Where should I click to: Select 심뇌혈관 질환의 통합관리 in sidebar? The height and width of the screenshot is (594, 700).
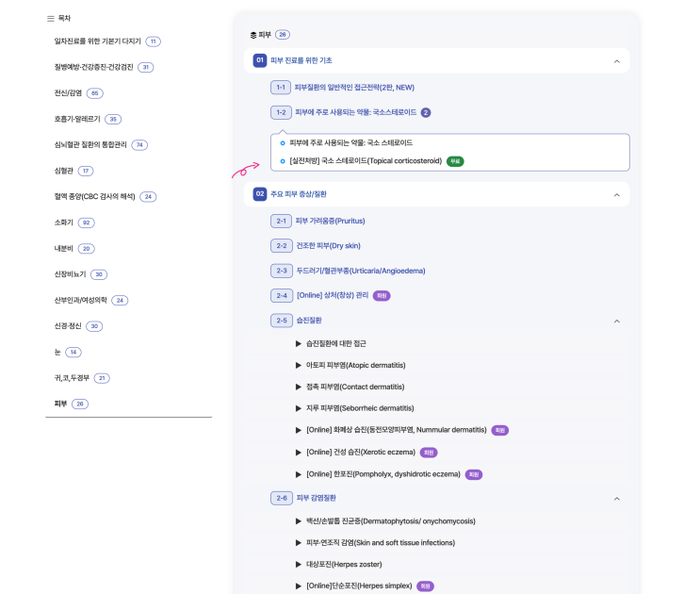(x=90, y=144)
